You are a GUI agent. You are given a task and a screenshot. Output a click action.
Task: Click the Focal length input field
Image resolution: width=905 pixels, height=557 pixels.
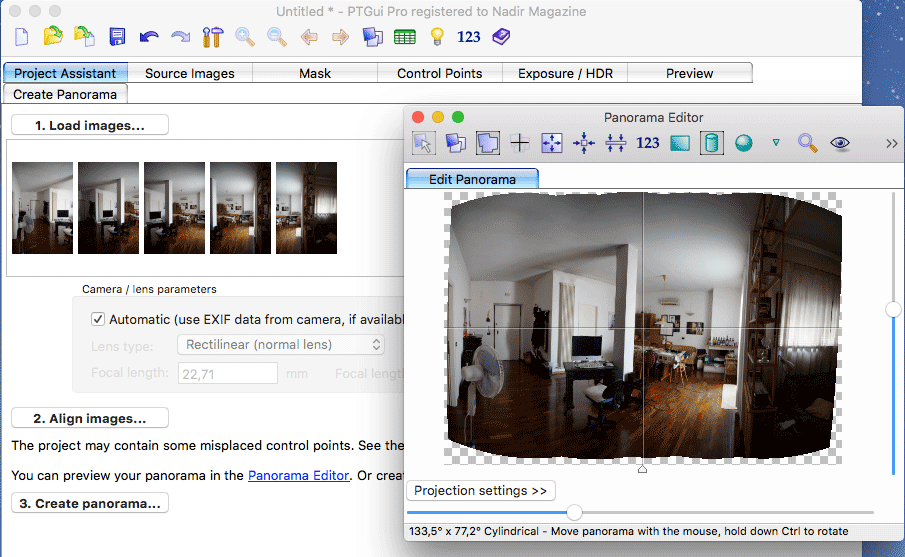(228, 373)
